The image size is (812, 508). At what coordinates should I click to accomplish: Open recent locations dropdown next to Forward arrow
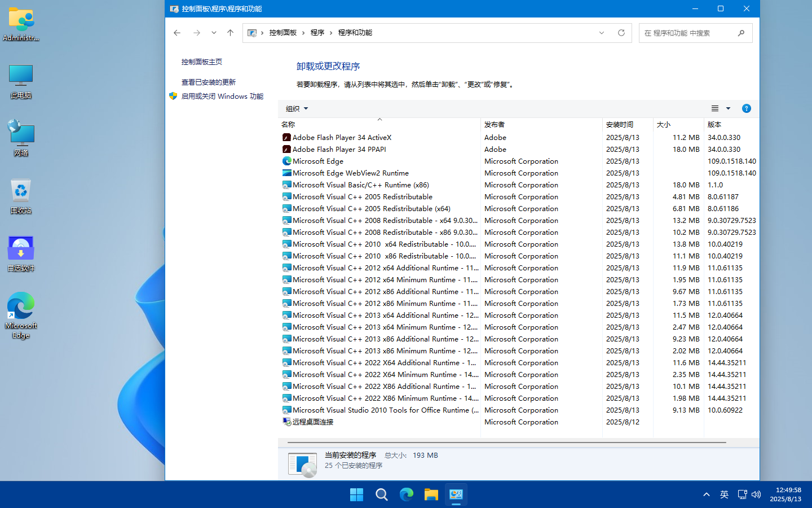point(214,33)
